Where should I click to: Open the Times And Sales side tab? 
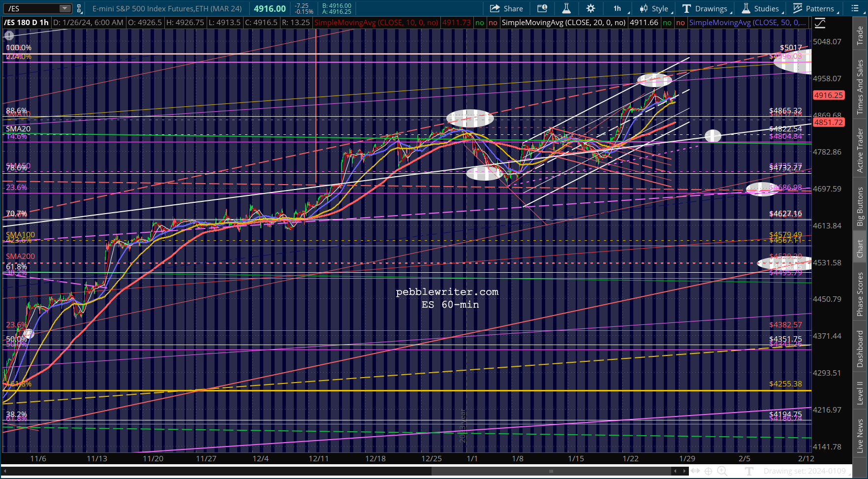(x=860, y=87)
